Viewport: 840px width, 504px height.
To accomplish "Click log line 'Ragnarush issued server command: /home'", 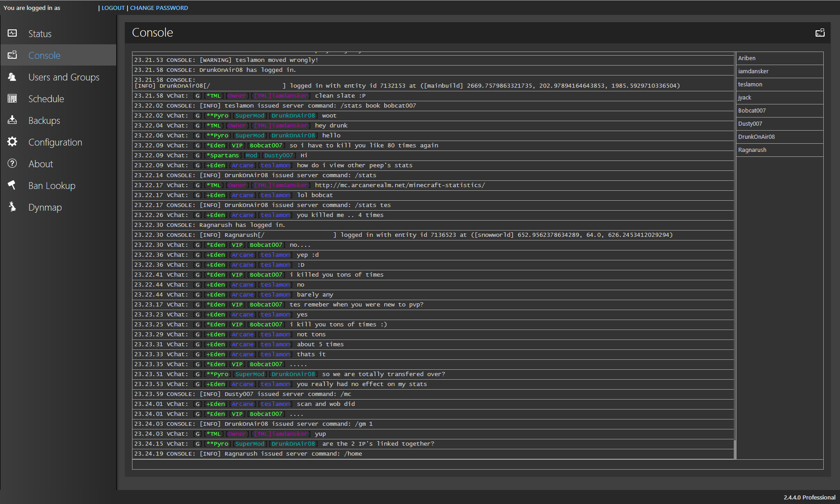I will (433, 454).
